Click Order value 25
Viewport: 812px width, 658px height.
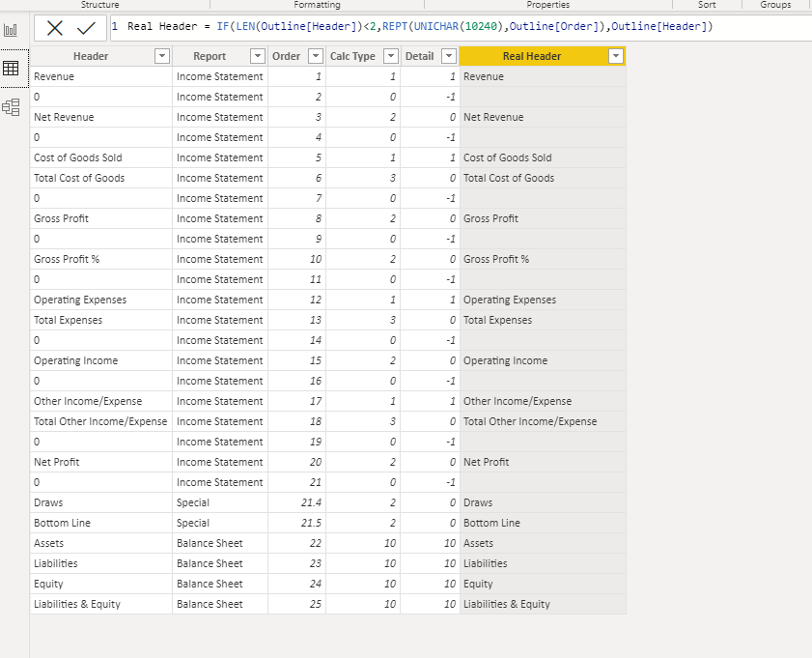coord(296,604)
